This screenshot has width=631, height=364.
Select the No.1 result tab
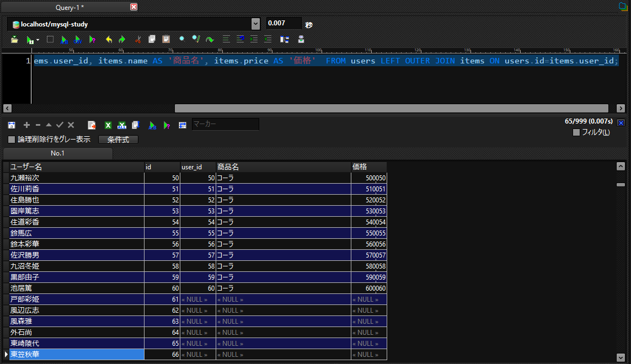pyautogui.click(x=57, y=153)
